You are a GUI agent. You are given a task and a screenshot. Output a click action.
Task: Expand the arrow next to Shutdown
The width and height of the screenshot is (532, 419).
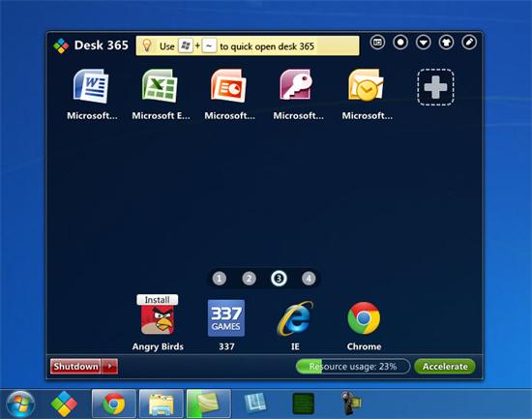pyautogui.click(x=110, y=367)
